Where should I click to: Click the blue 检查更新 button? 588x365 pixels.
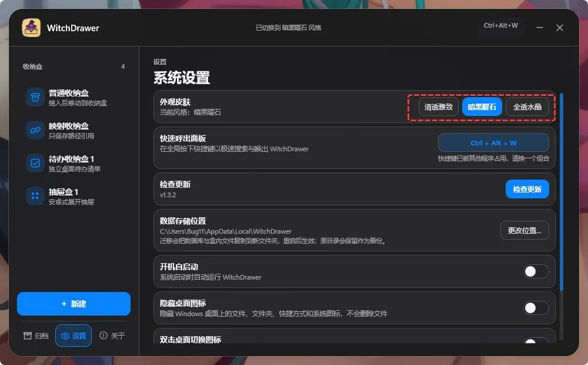click(x=527, y=189)
